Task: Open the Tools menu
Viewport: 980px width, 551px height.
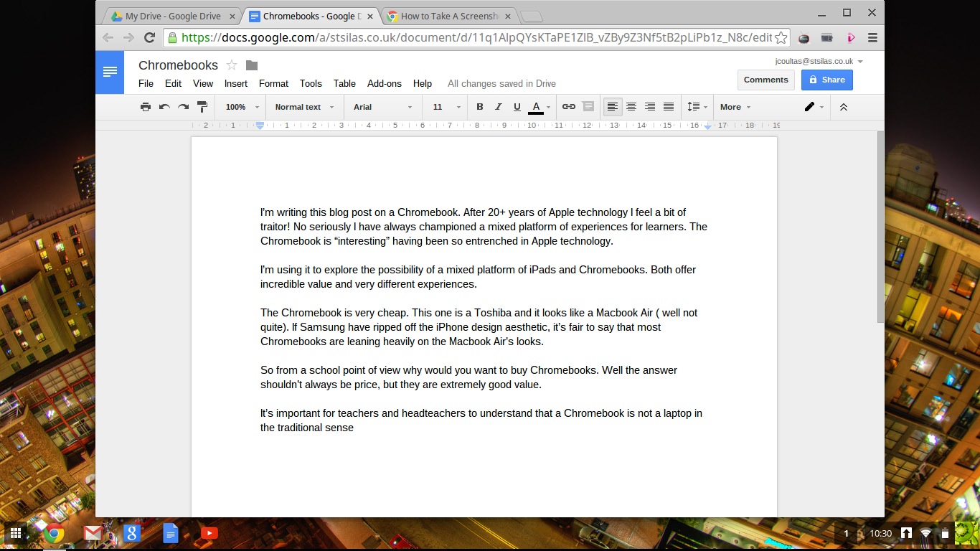Action: coord(311,83)
